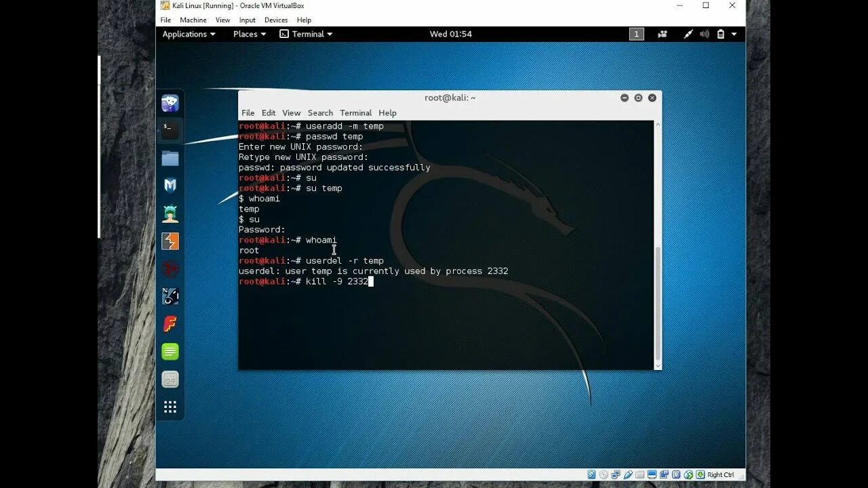The width and height of the screenshot is (868, 488).
Task: Close the root@kali terminal window
Action: [x=652, y=98]
